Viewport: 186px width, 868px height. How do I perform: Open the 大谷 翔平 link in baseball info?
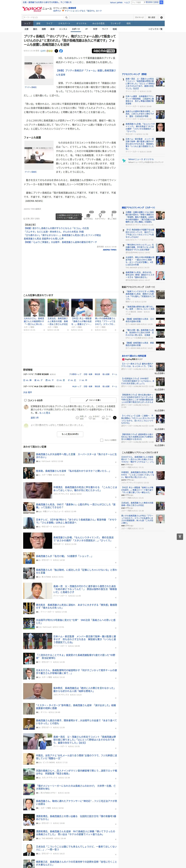(28, 393)
